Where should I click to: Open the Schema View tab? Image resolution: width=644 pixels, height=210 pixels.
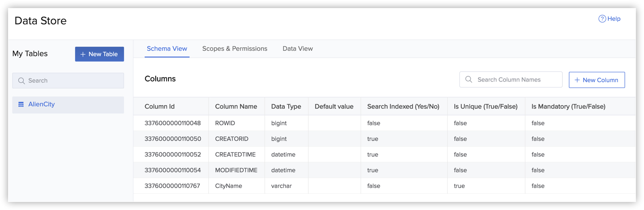click(x=167, y=48)
